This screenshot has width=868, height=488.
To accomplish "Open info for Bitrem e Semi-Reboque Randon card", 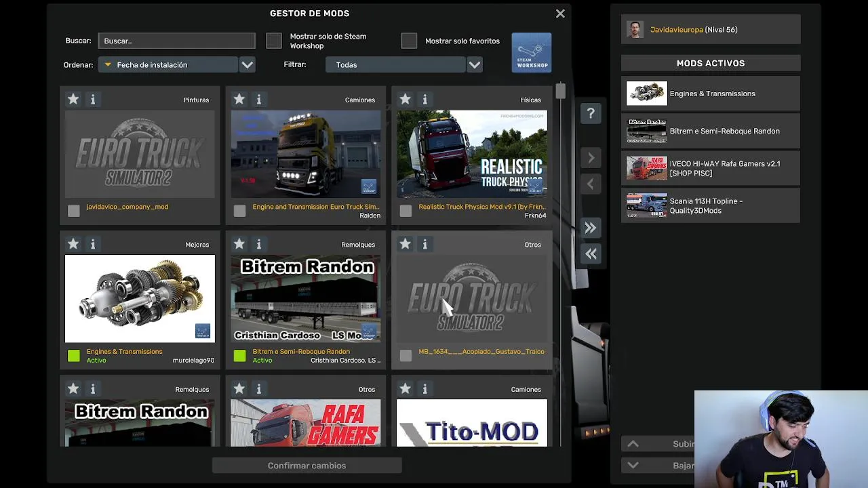I will (x=259, y=244).
